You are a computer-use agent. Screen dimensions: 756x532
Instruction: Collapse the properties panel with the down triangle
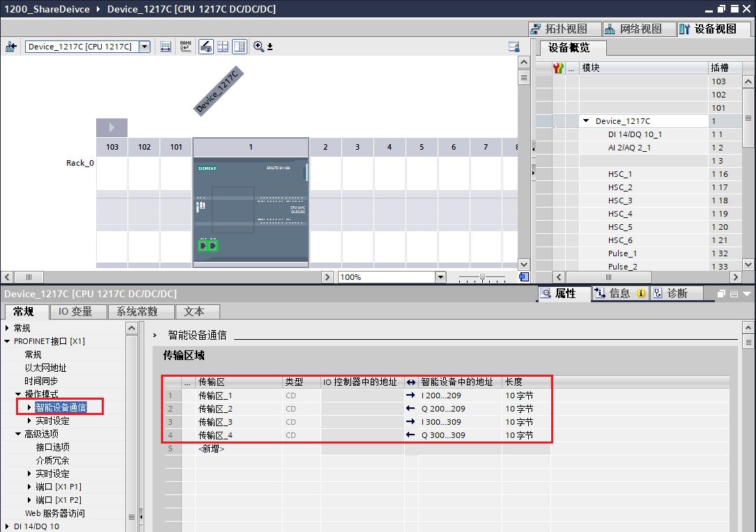coord(747,293)
